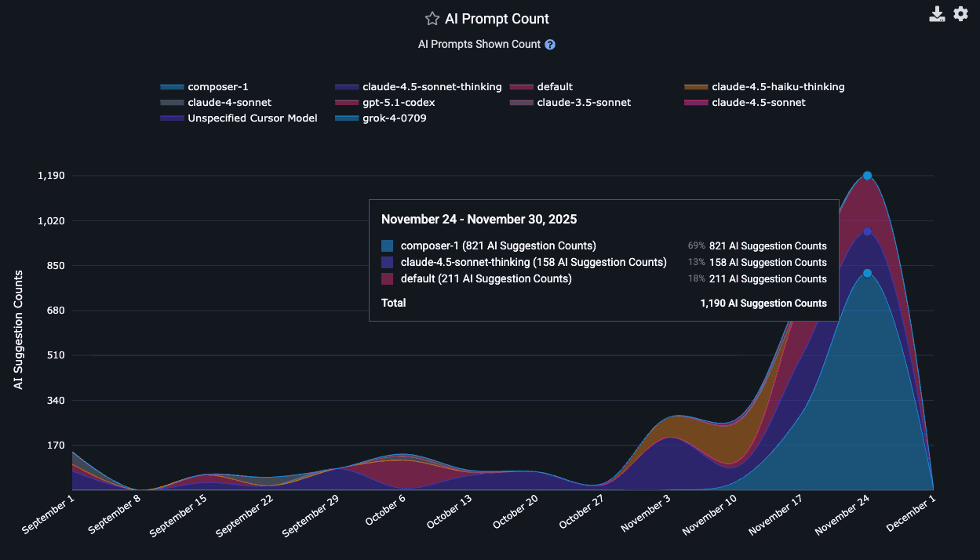Image resolution: width=980 pixels, height=560 pixels.
Task: Click the middle purple data point on November 24
Action: click(867, 231)
